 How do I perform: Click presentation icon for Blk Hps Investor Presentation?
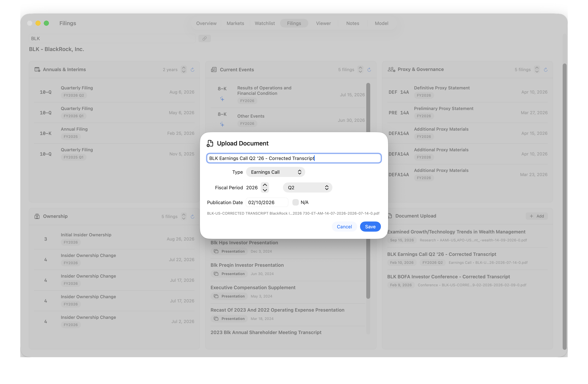point(216,251)
